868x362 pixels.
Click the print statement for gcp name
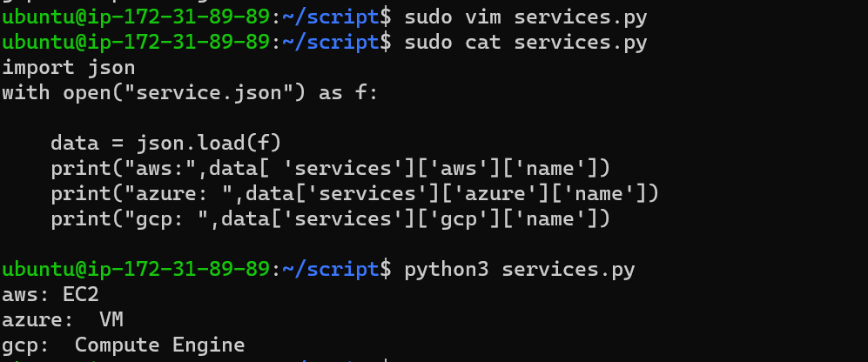(x=331, y=218)
